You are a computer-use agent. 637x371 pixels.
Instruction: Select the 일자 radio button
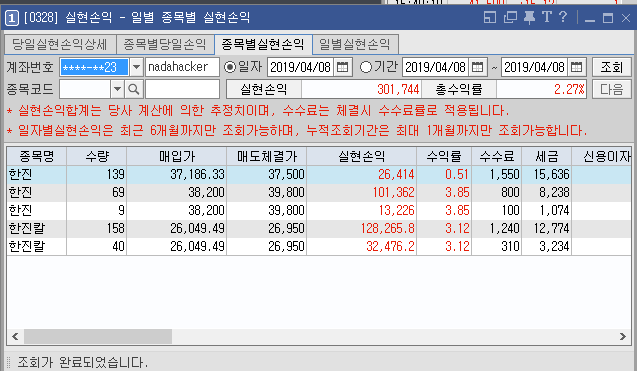[230, 67]
